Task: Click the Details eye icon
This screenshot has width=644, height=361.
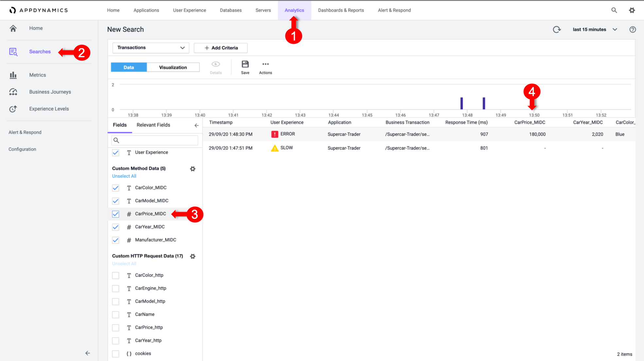Action: pyautogui.click(x=216, y=64)
